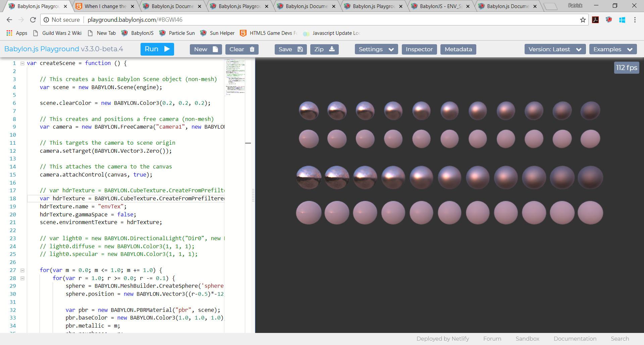Open the Apps bookmark shortcut
Image resolution: width=644 pixels, height=345 pixels.
[17, 33]
